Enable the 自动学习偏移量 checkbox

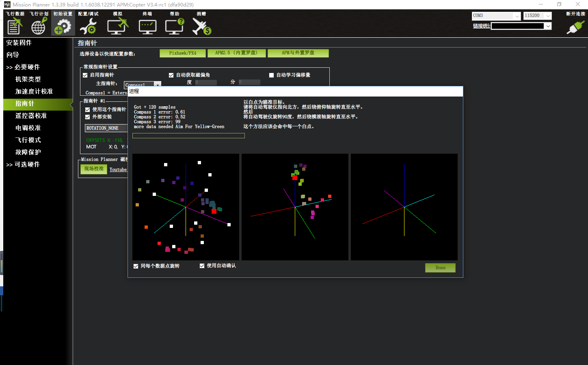point(272,75)
